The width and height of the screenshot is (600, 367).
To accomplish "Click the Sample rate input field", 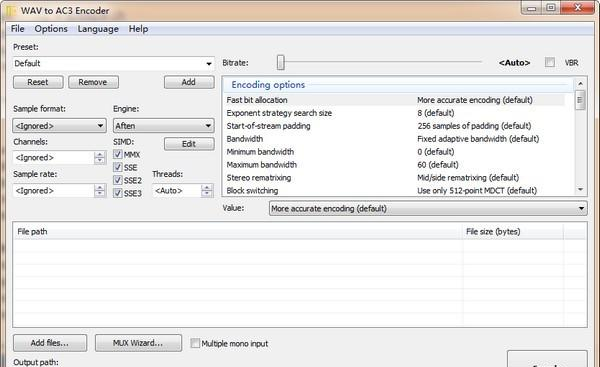I will (x=54, y=191).
